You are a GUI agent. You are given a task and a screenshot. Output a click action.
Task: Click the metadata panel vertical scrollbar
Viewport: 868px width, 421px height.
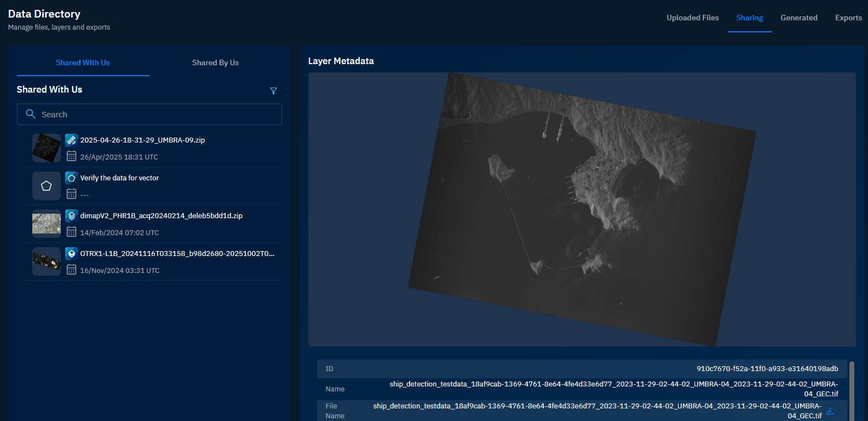(852, 389)
